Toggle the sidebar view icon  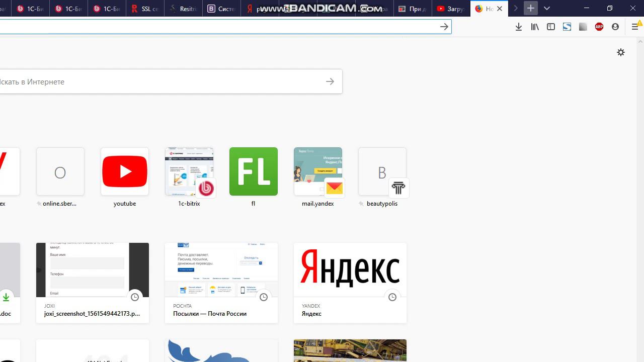click(551, 27)
